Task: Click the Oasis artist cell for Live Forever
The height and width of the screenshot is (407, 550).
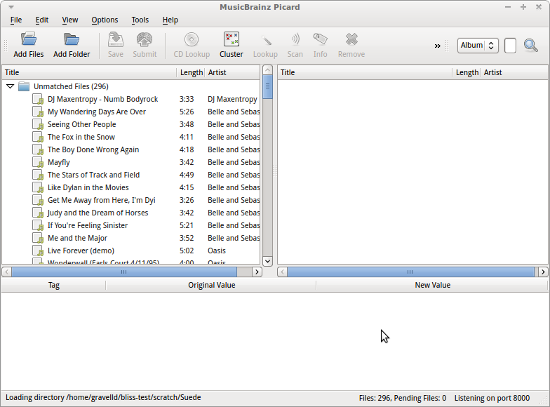Action: tap(216, 251)
